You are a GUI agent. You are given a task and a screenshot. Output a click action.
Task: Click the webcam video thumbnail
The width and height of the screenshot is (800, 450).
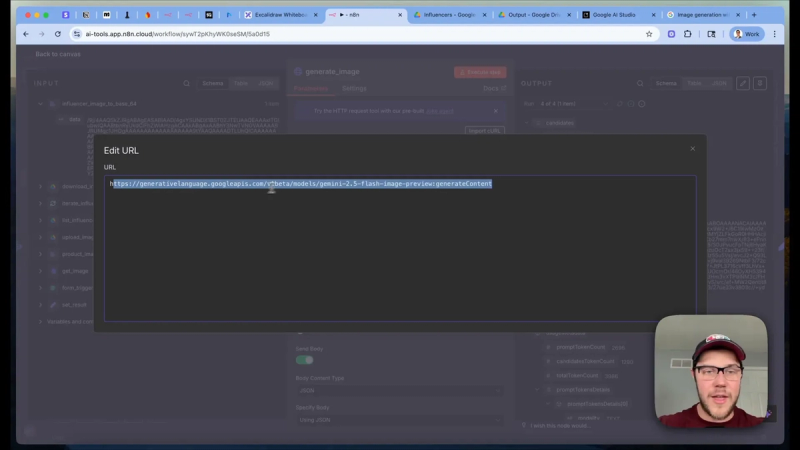tap(711, 370)
